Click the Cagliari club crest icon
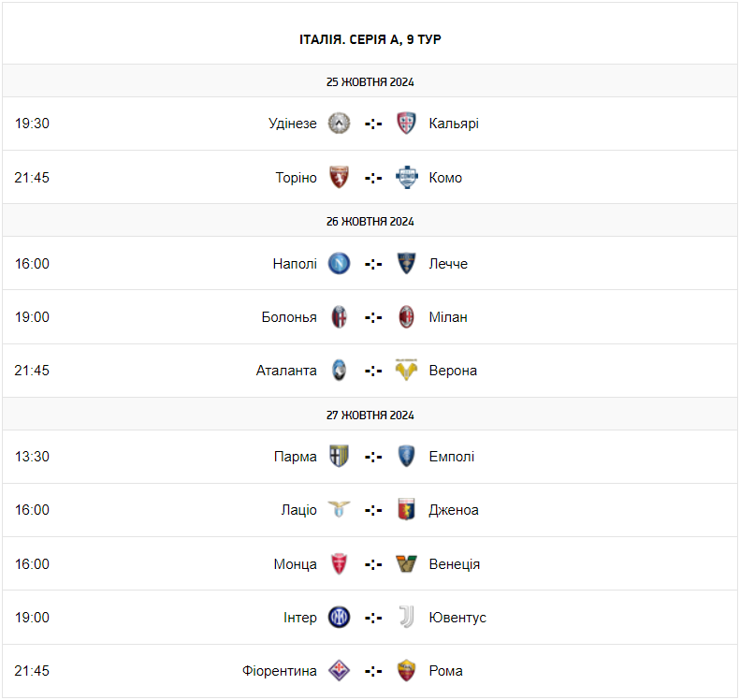The height and width of the screenshot is (700, 740). (406, 124)
